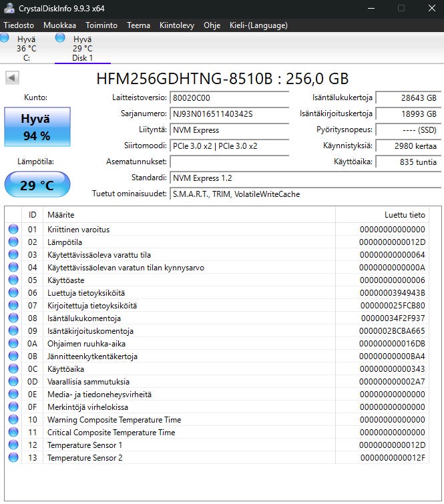The width and height of the screenshot is (444, 504).
Task: Click the 29 °C temperature button
Action: pyautogui.click(x=37, y=184)
